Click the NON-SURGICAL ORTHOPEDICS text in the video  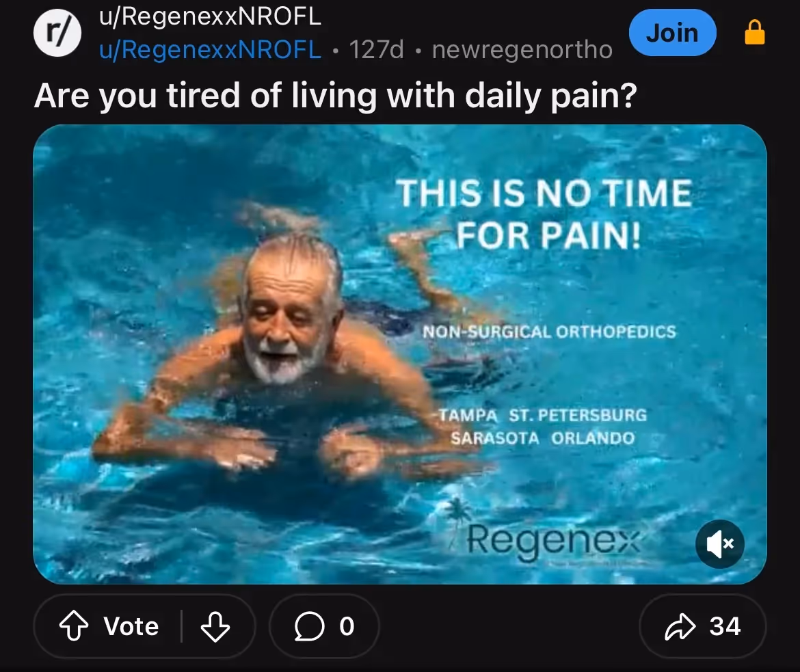[549, 332]
